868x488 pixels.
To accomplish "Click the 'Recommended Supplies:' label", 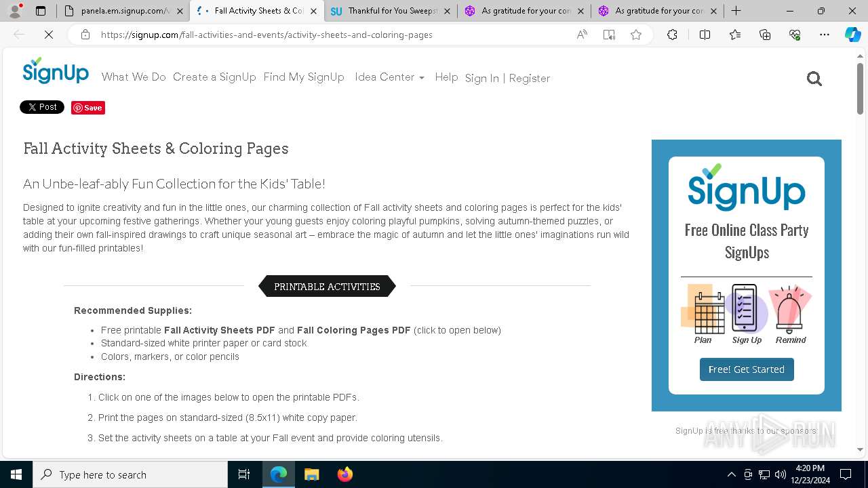I will pyautogui.click(x=133, y=310).
